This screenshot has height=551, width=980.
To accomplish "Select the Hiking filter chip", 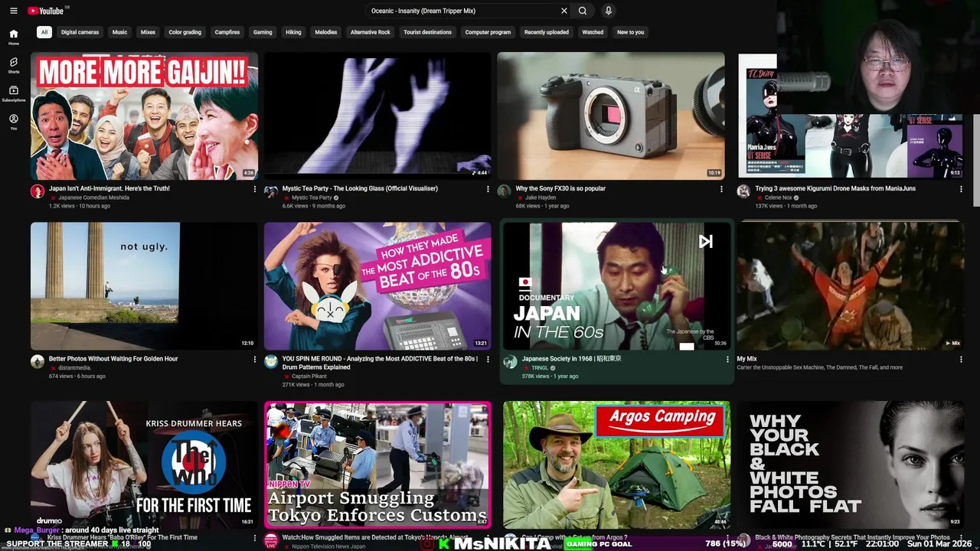I will 293,32.
